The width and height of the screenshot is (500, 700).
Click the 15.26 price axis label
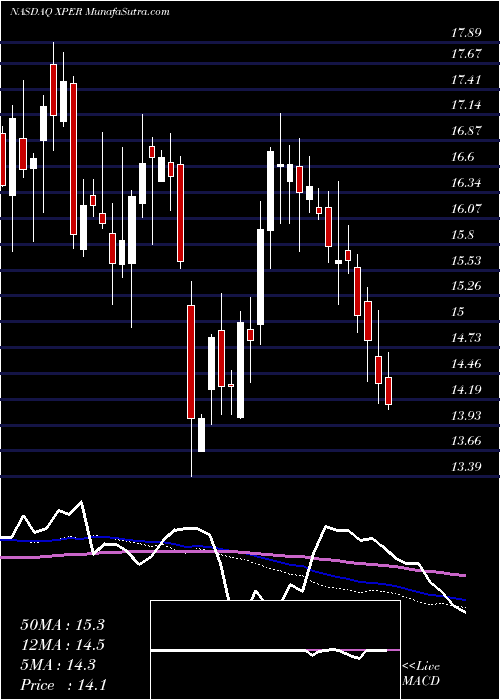(x=466, y=286)
